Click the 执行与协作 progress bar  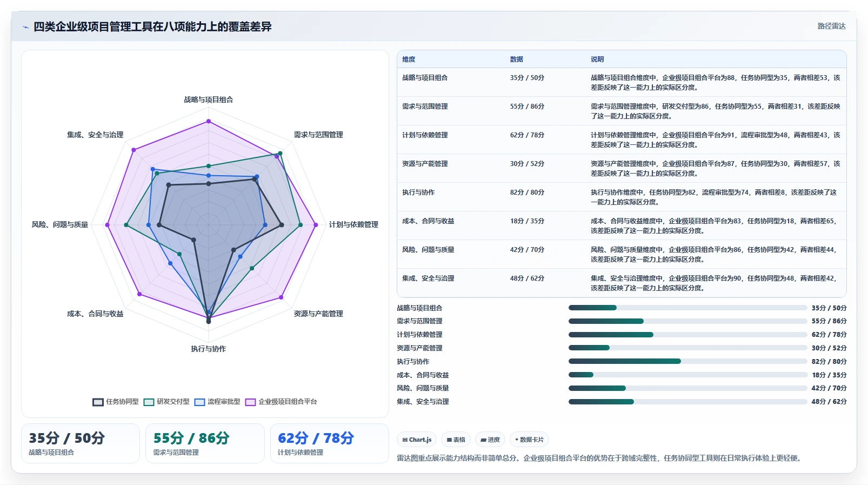pyautogui.click(x=687, y=361)
